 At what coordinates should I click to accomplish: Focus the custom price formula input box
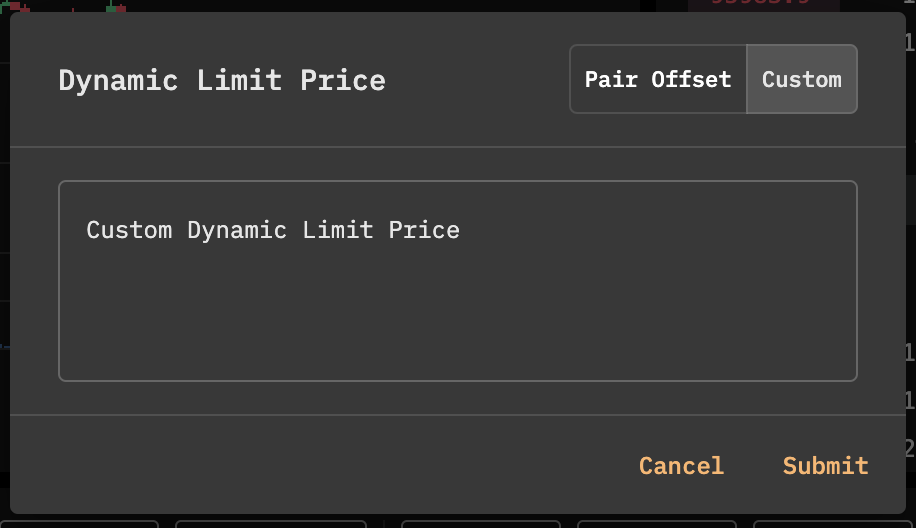(457, 281)
